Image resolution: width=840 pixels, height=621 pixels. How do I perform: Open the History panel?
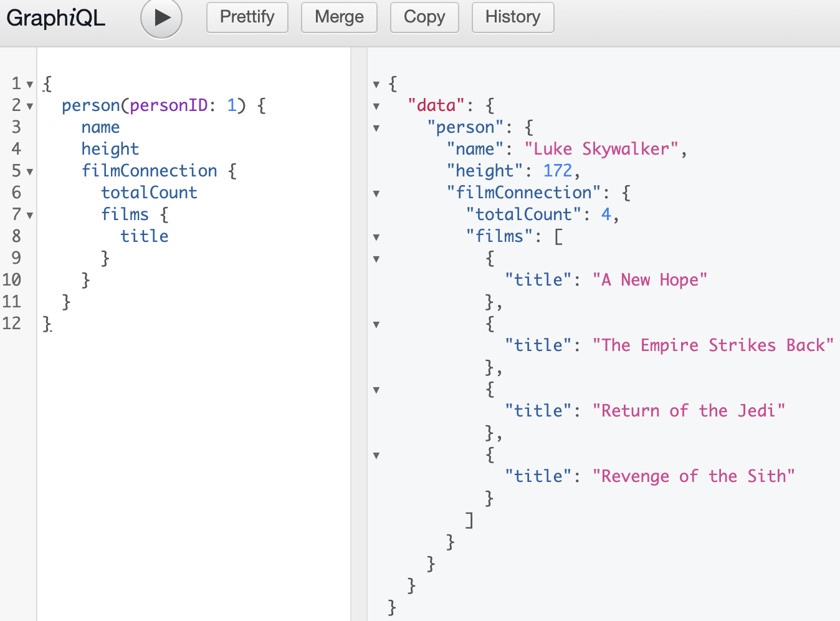tap(513, 17)
